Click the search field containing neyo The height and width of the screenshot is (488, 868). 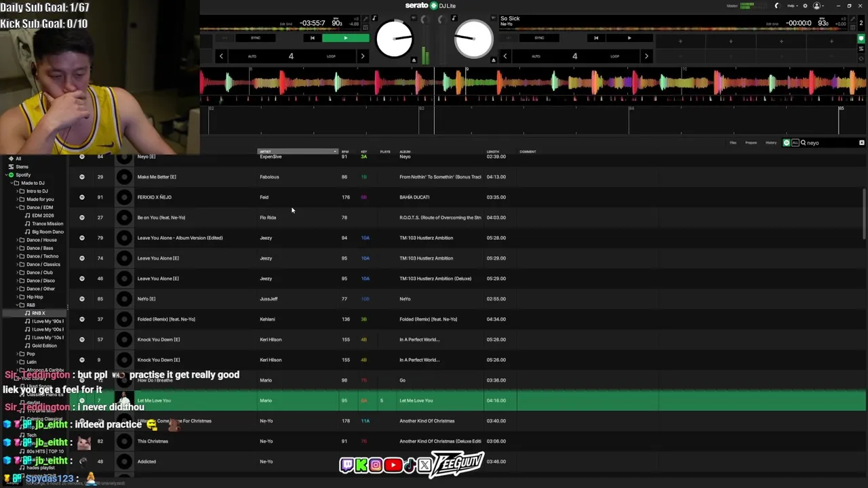pos(831,143)
